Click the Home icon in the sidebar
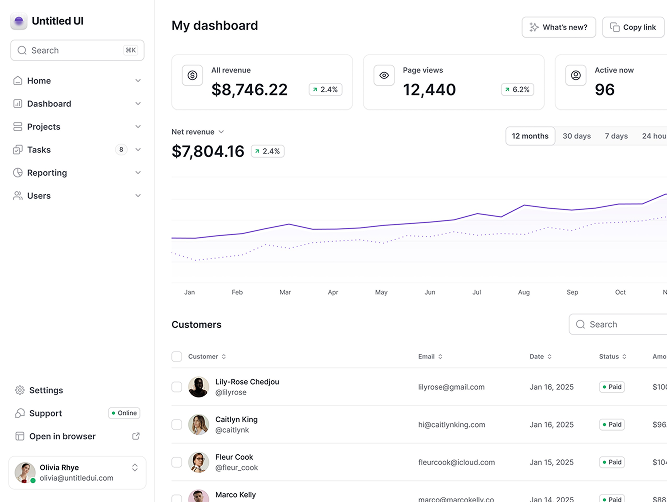The image size is (667, 502). pos(17,80)
